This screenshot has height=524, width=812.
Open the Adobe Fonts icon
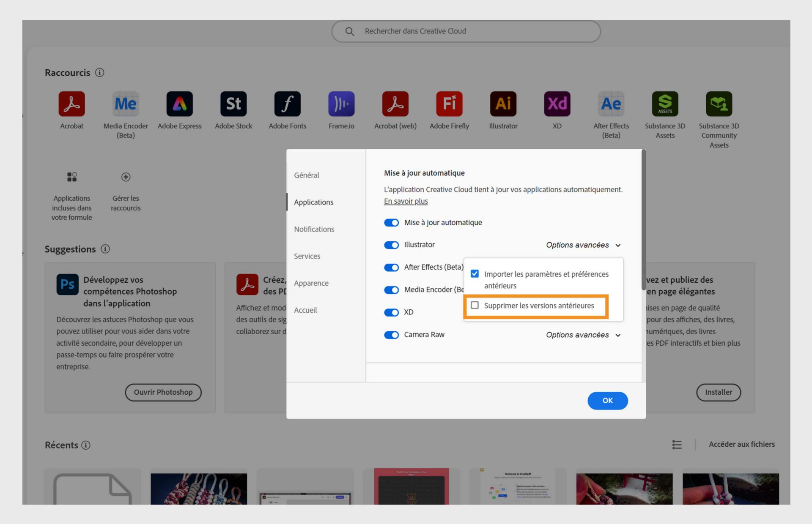point(287,104)
